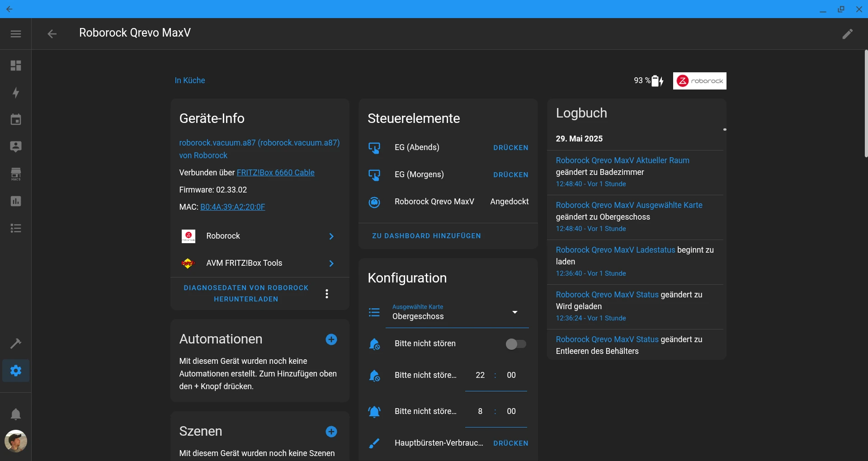Download Roborock diagnostics data
This screenshot has width=868, height=461.
(246, 293)
